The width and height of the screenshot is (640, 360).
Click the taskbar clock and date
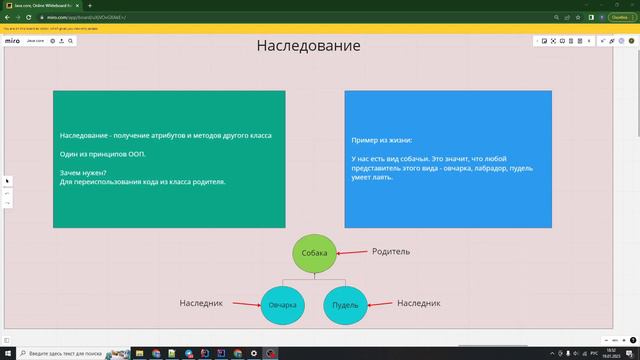[x=611, y=353]
